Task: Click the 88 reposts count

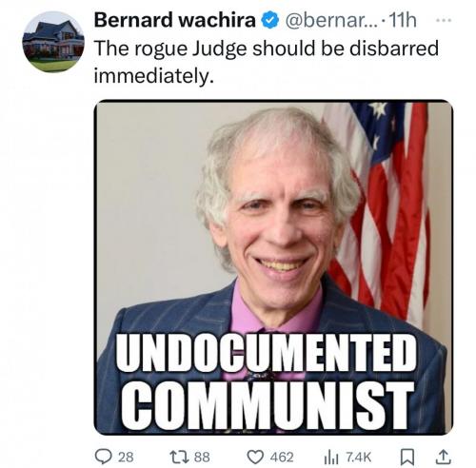Action: click(x=202, y=458)
